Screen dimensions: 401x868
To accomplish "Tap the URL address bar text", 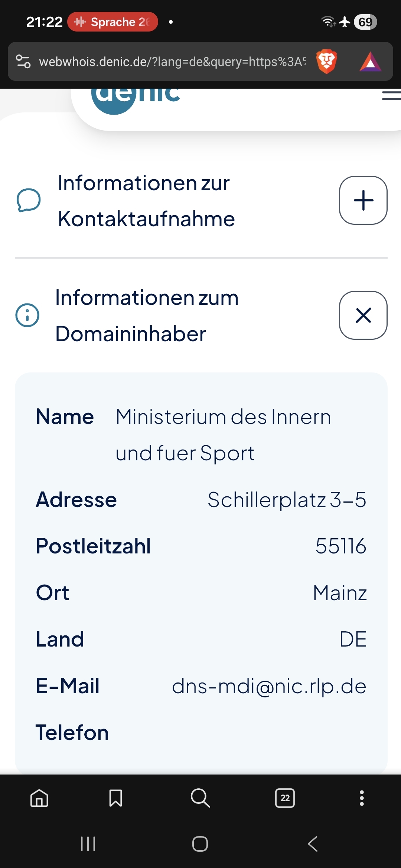I will click(173, 62).
